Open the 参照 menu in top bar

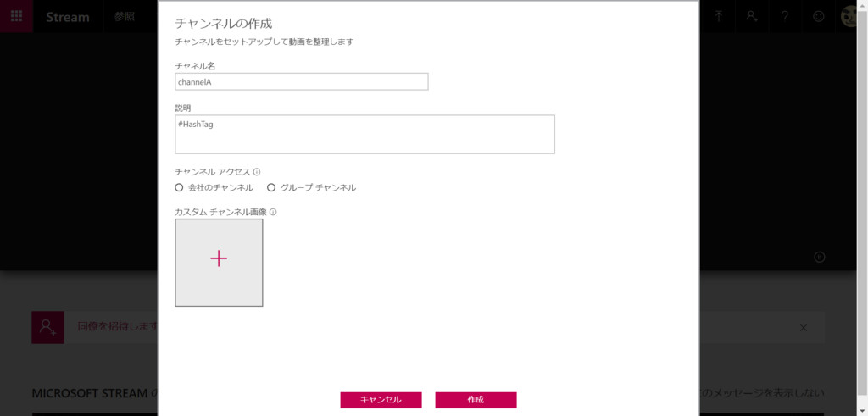click(x=125, y=16)
